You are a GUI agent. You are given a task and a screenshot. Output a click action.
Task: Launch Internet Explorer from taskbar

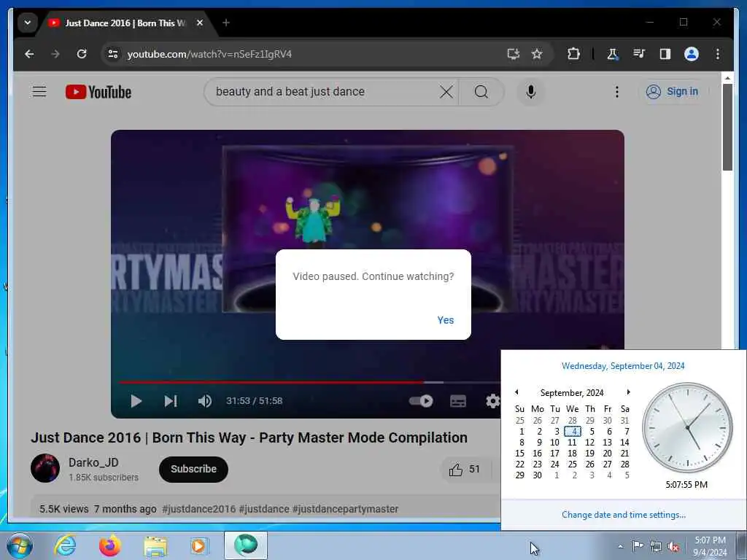pos(65,545)
